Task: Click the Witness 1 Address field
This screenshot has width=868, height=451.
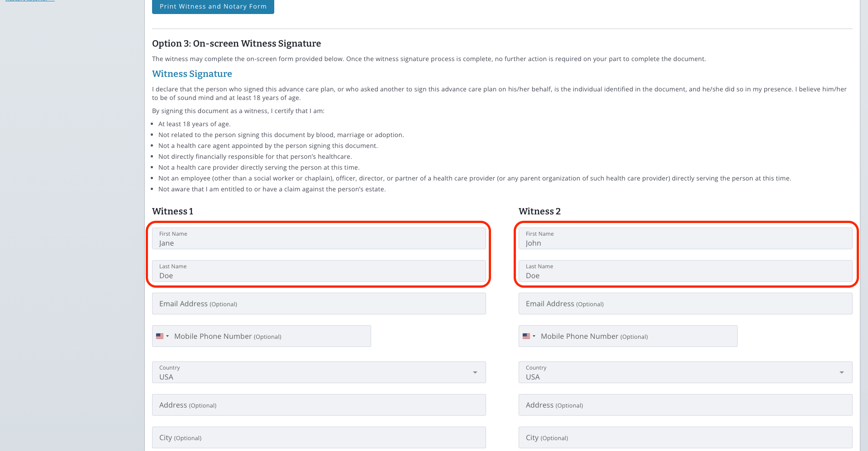Action: tap(319, 404)
